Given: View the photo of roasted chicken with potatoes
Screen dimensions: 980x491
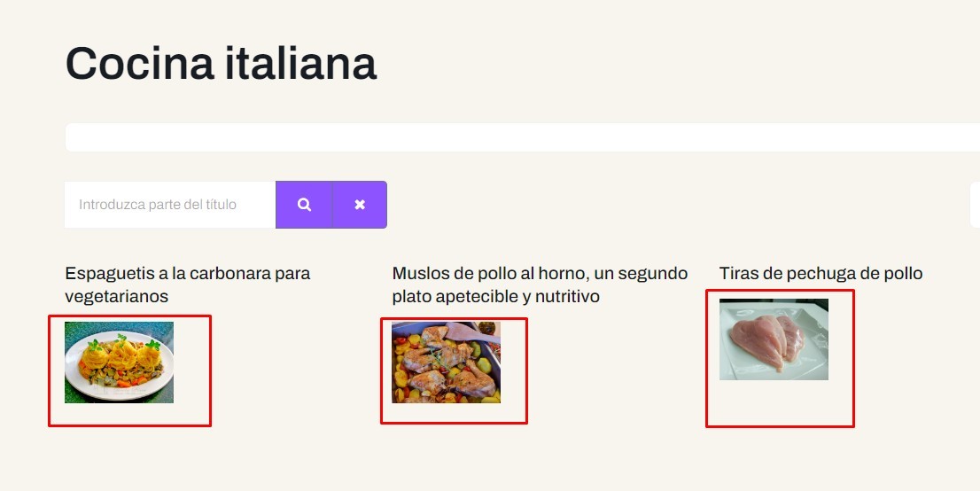Looking at the screenshot, I should click(x=446, y=362).
